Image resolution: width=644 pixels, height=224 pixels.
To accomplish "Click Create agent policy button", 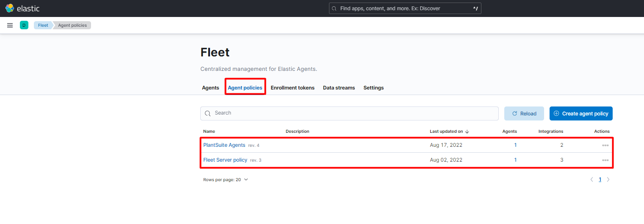I will point(581,113).
